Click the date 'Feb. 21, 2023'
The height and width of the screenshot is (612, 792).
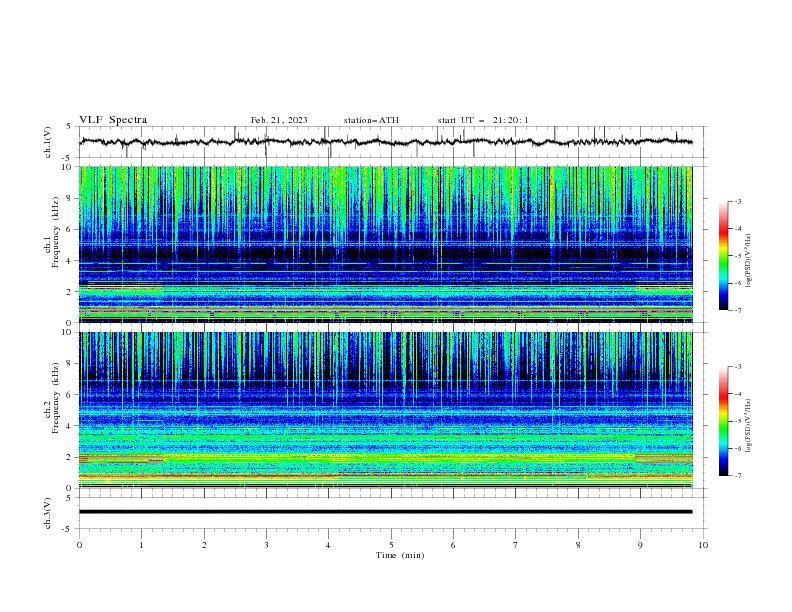tap(279, 120)
